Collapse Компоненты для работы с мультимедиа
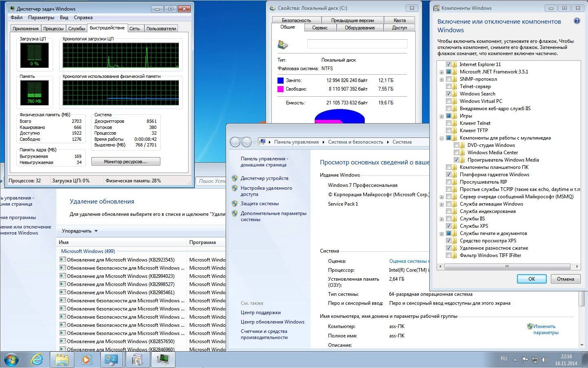The width and height of the screenshot is (588, 368). tap(442, 138)
